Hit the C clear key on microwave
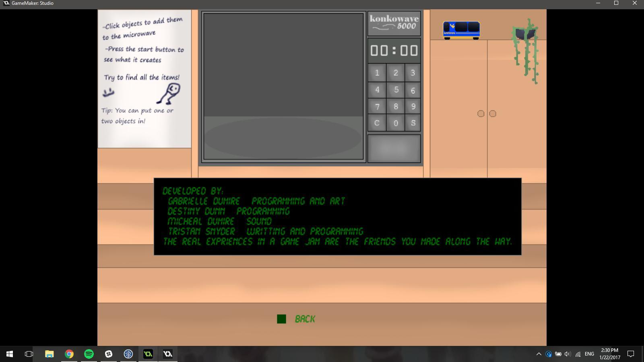 click(377, 123)
